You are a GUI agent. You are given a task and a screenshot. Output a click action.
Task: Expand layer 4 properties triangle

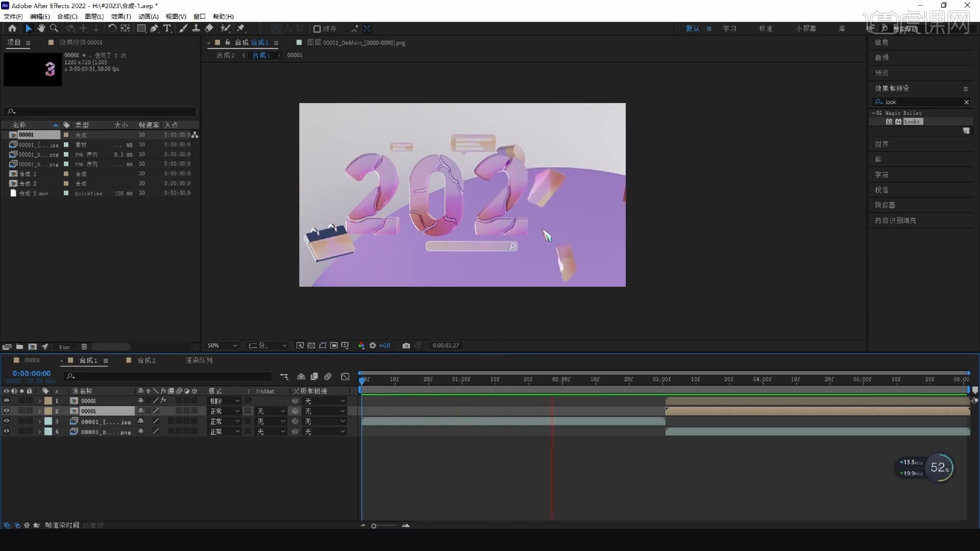[39, 432]
